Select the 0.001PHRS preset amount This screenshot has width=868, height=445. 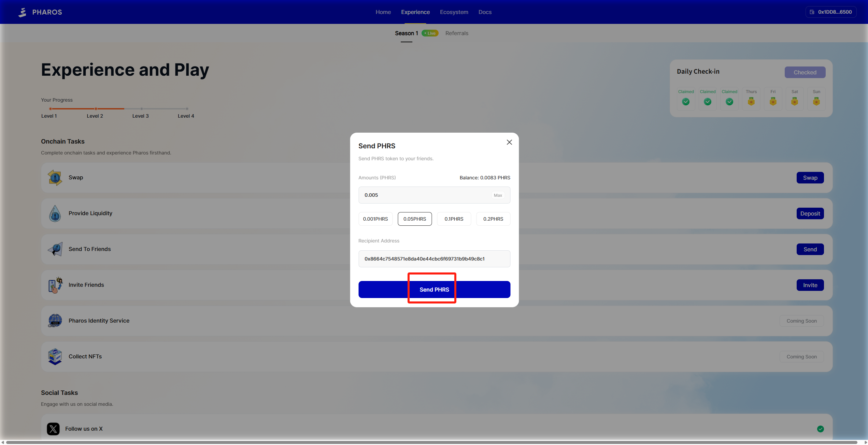tap(375, 219)
